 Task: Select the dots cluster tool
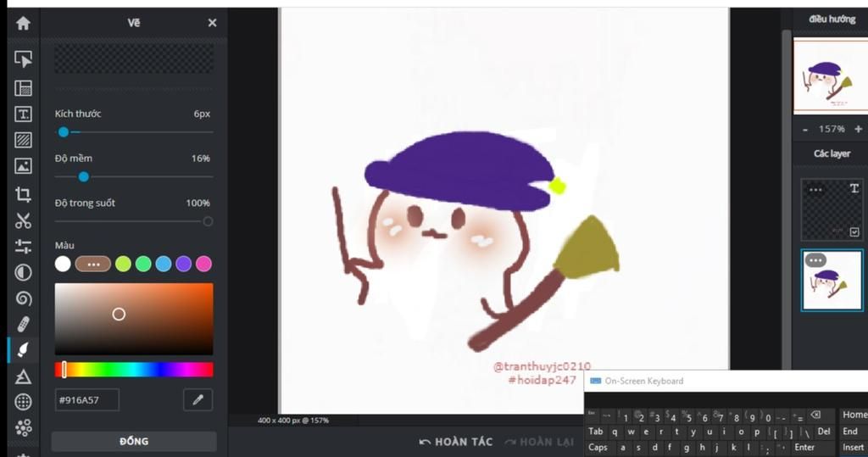tap(23, 427)
